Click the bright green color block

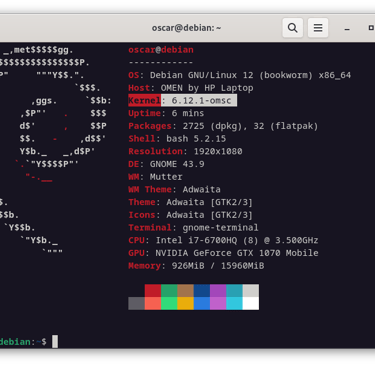tap(169, 303)
